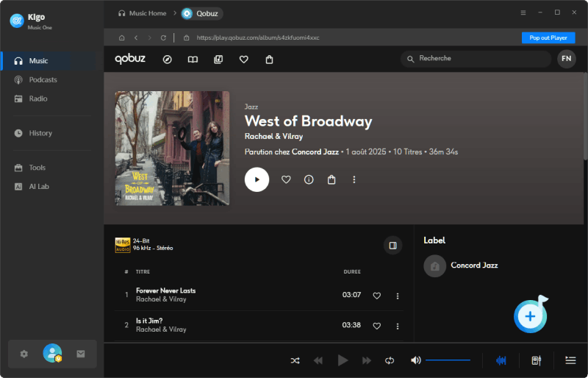
Task: Show album info icon
Action: 309,179
